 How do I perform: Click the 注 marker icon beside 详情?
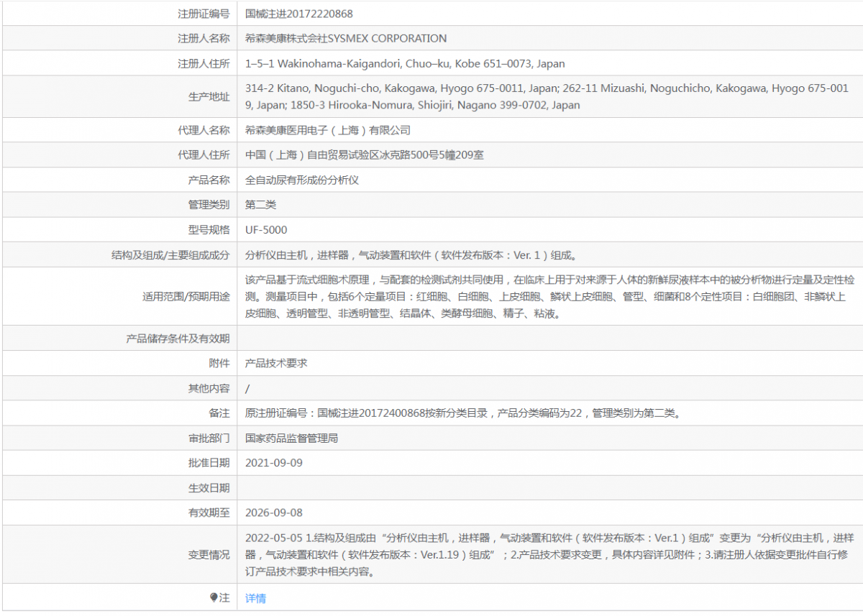tap(214, 597)
